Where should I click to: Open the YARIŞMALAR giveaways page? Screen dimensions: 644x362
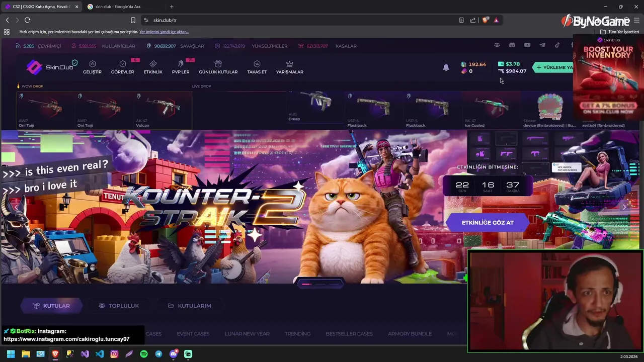pos(289,67)
